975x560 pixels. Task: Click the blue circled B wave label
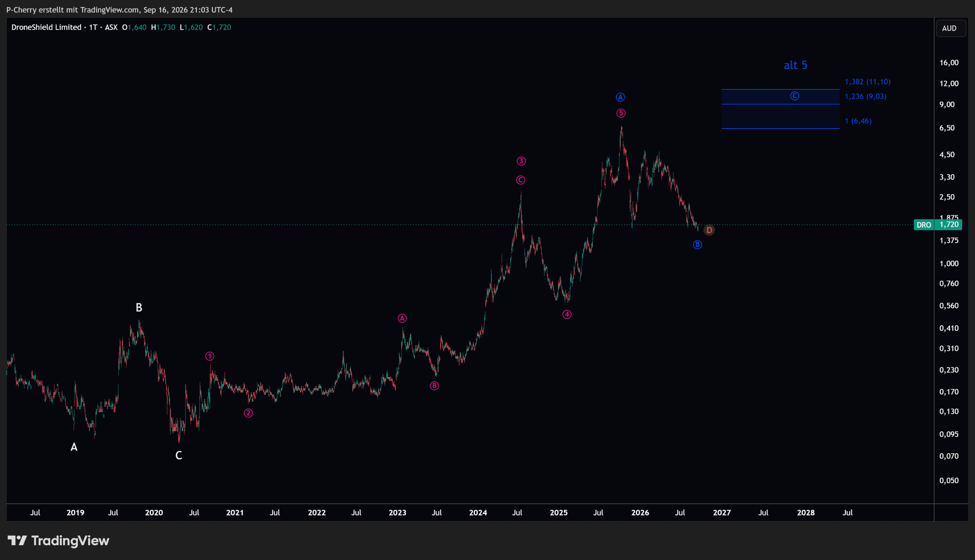pos(697,245)
